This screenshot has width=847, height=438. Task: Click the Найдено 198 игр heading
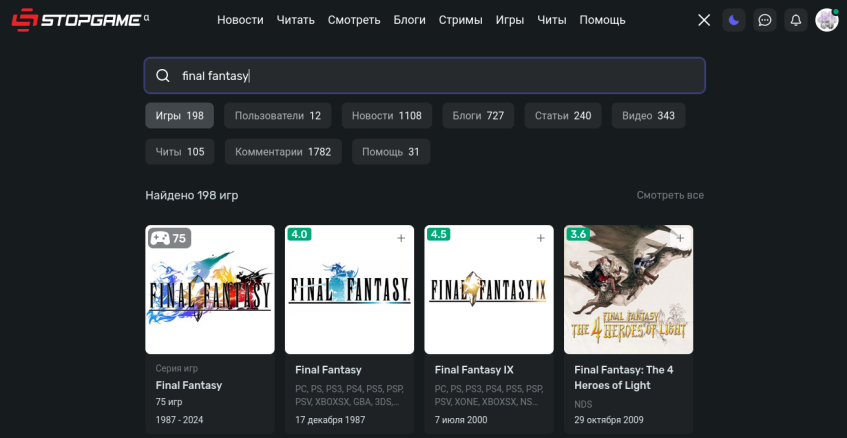pos(192,195)
